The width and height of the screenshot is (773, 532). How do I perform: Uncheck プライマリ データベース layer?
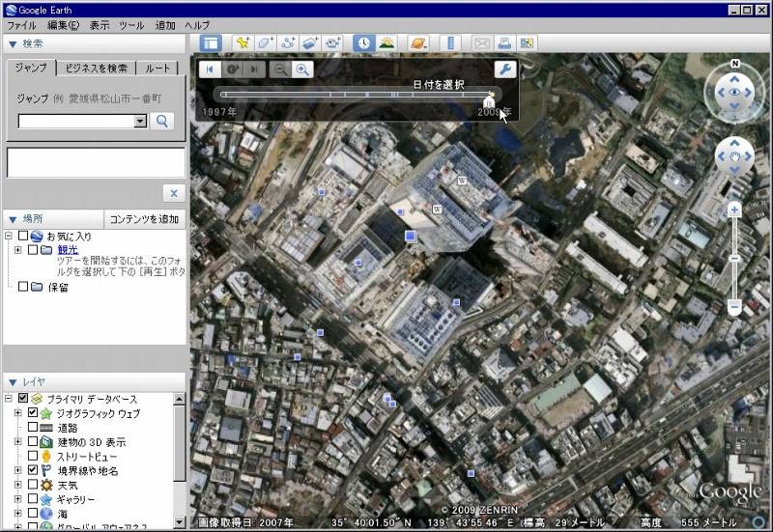[23, 398]
